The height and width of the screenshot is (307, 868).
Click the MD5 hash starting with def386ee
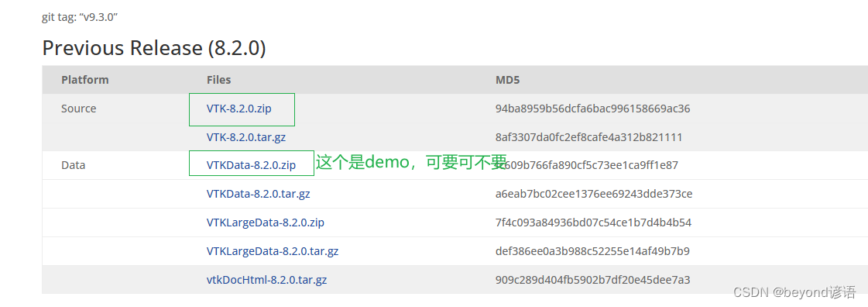tap(592, 251)
